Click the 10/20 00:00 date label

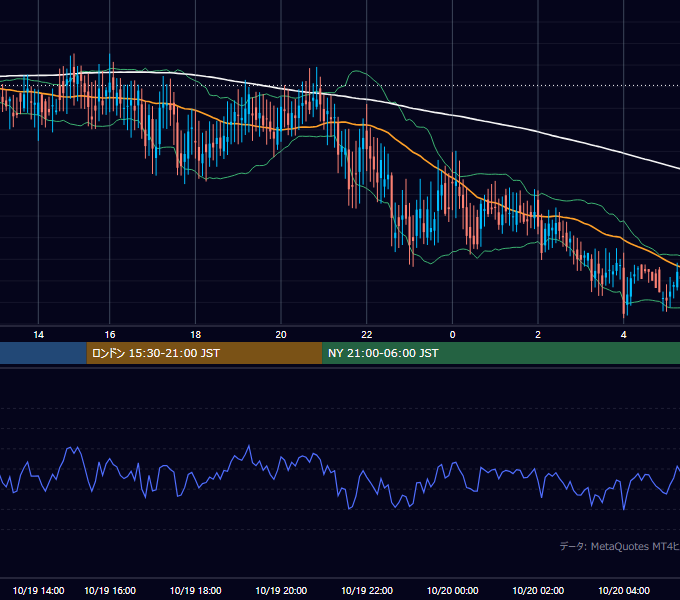click(452, 590)
